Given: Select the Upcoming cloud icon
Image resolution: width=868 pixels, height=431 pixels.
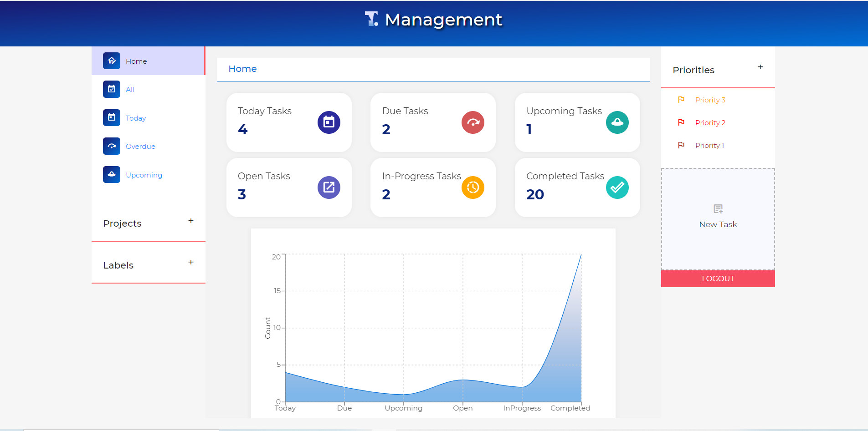Looking at the screenshot, I should click(112, 174).
